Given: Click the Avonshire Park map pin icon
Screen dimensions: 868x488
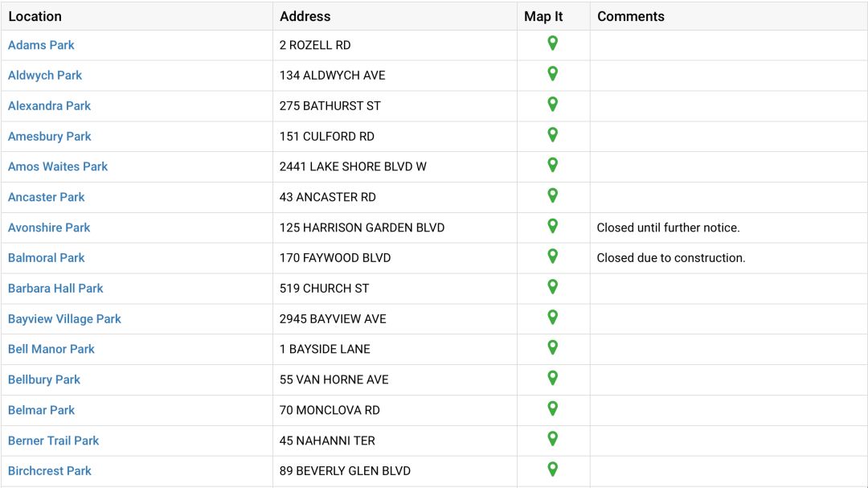Looking at the screenshot, I should 552,227.
